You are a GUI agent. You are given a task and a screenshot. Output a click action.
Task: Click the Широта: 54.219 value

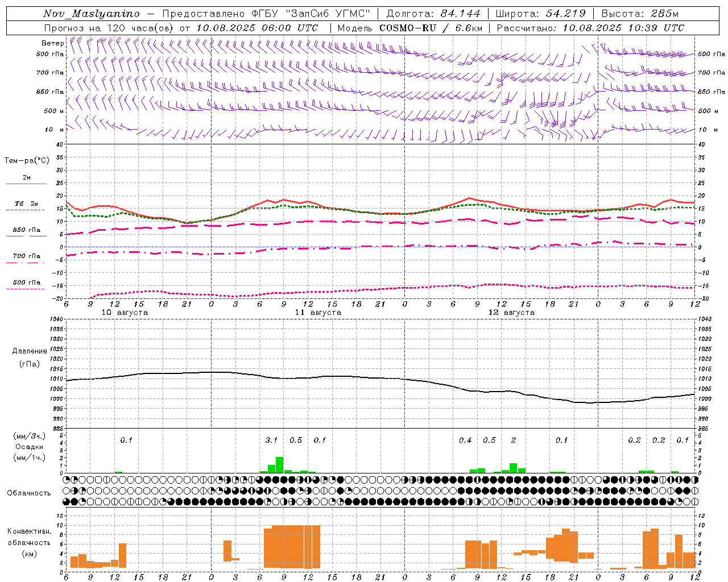(x=541, y=14)
